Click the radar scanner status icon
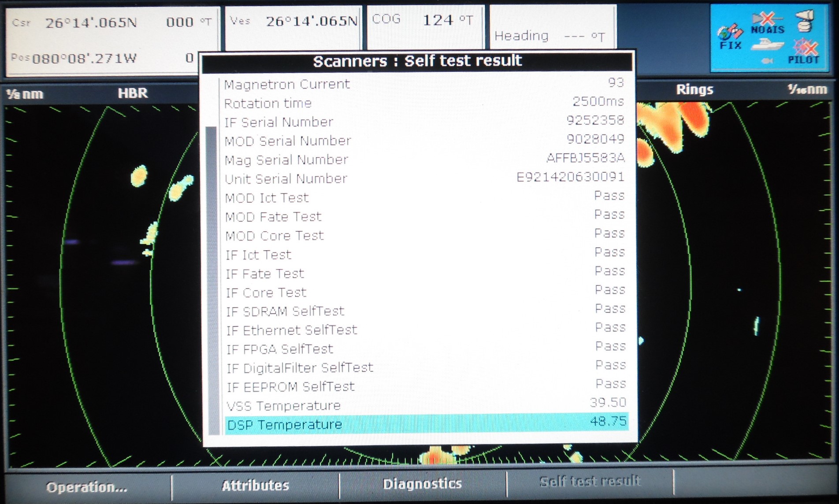Viewport: 839px width, 504px height. [x=805, y=21]
